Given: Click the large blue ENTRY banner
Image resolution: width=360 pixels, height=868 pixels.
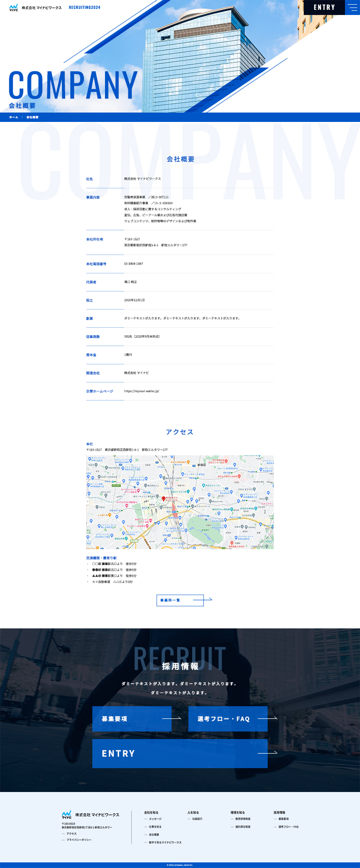Looking at the screenshot, I should pyautogui.click(x=180, y=754).
